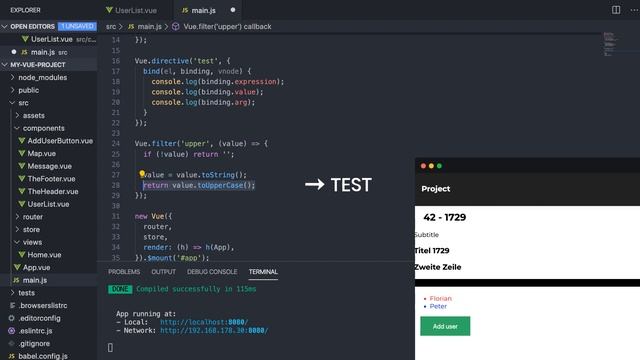Open UserList.vue under Open Editors
The height and width of the screenshot is (360, 640).
(x=51, y=39)
